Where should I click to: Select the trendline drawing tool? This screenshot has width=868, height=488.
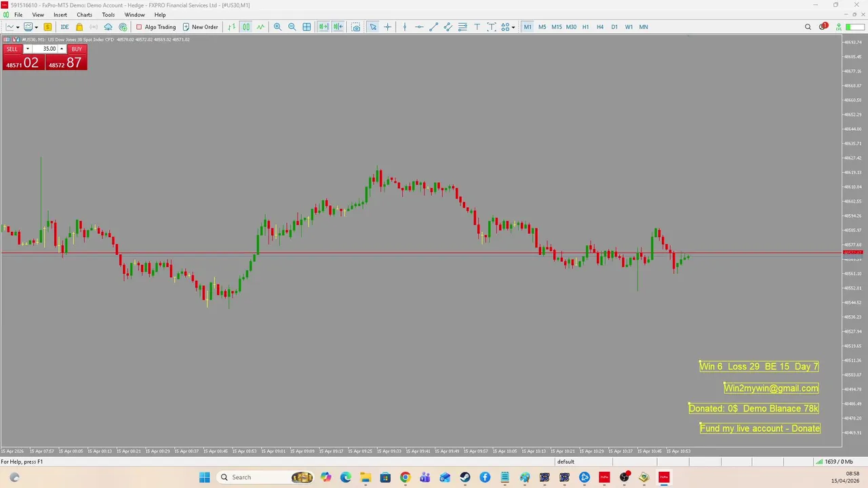(434, 27)
